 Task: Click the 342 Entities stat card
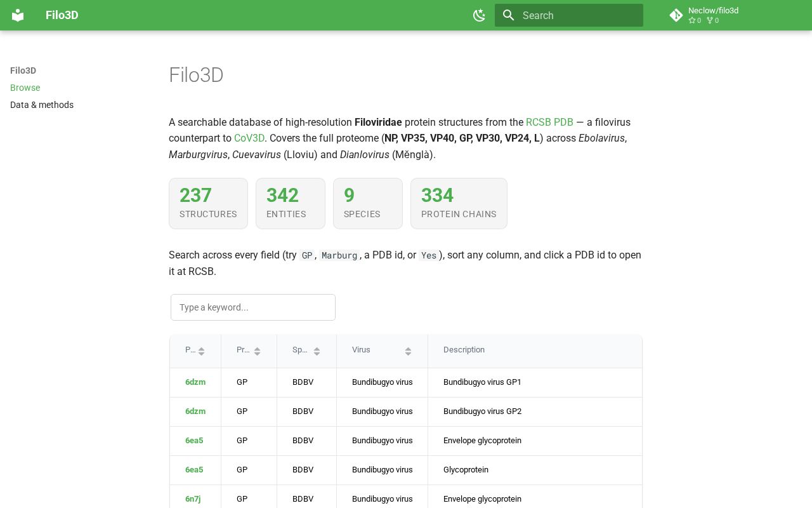pyautogui.click(x=291, y=203)
